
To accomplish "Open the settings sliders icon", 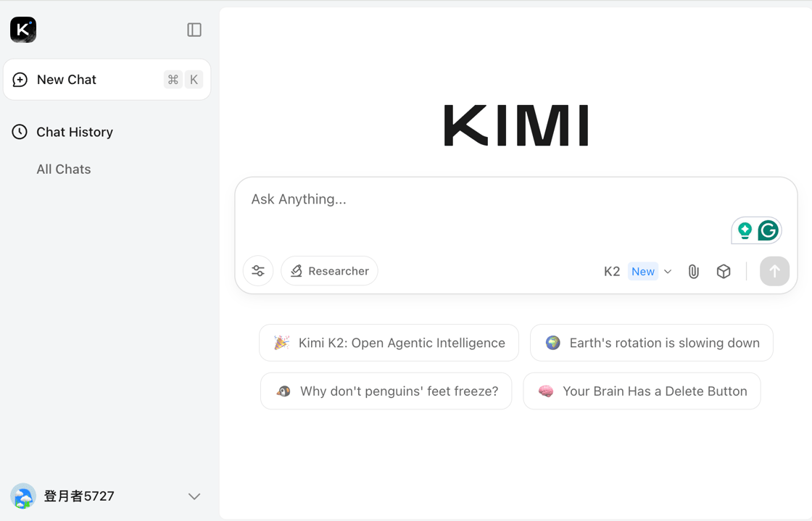I will (x=258, y=270).
